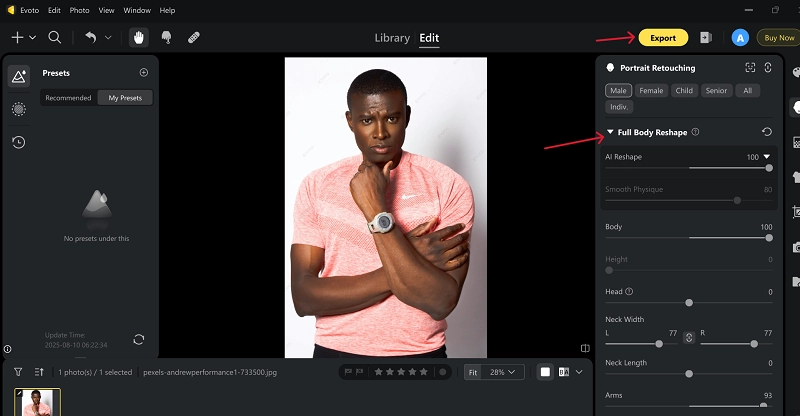Select the healing bandage tool
Viewport: 800px width, 416px height.
point(194,37)
